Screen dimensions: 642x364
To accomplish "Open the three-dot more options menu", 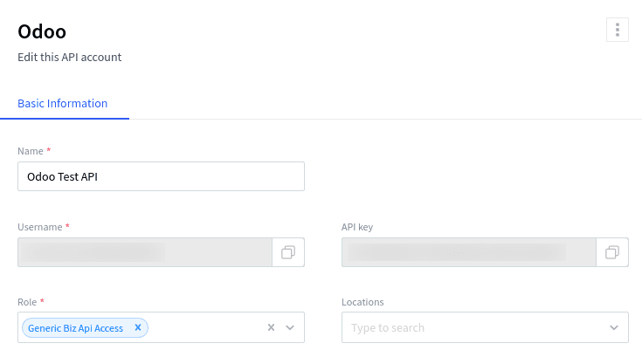I will click(617, 30).
